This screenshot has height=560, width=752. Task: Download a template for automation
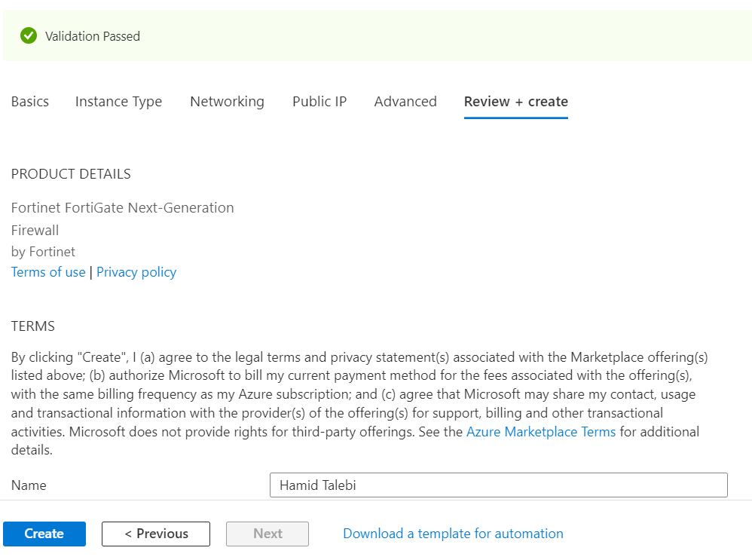tap(453, 534)
